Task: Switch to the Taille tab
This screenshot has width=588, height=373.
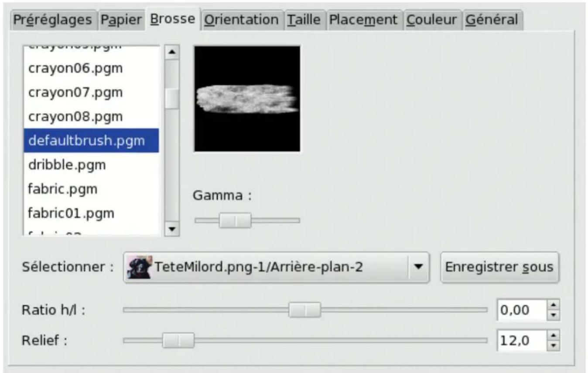Action: tap(305, 19)
